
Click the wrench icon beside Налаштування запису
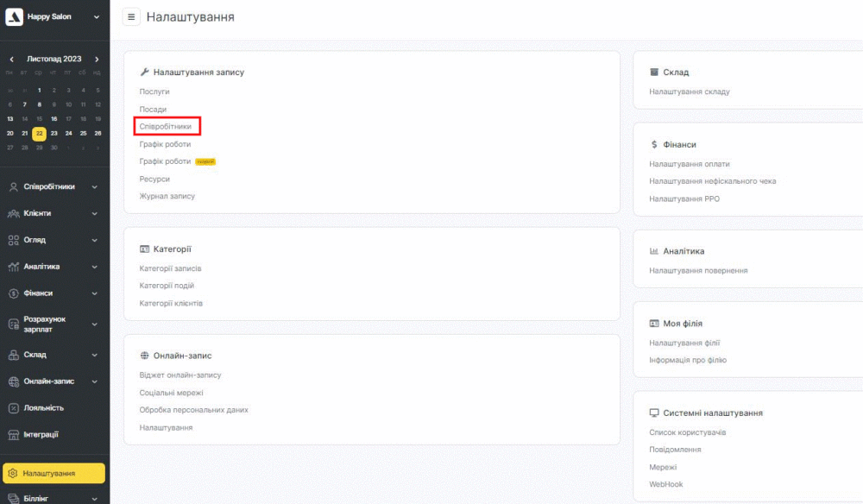tap(145, 72)
